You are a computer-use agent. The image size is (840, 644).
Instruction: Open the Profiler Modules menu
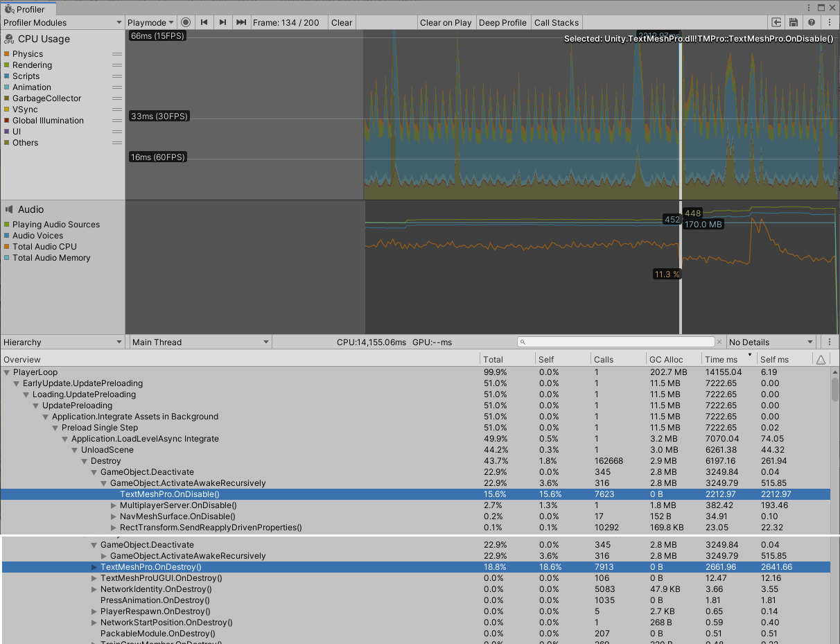point(62,22)
